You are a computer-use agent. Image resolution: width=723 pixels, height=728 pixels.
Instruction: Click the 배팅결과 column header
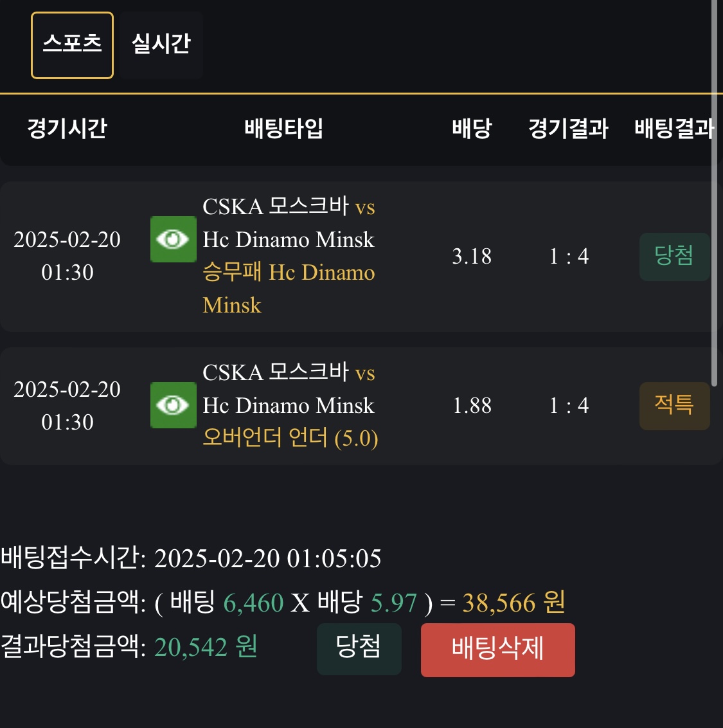point(674,129)
